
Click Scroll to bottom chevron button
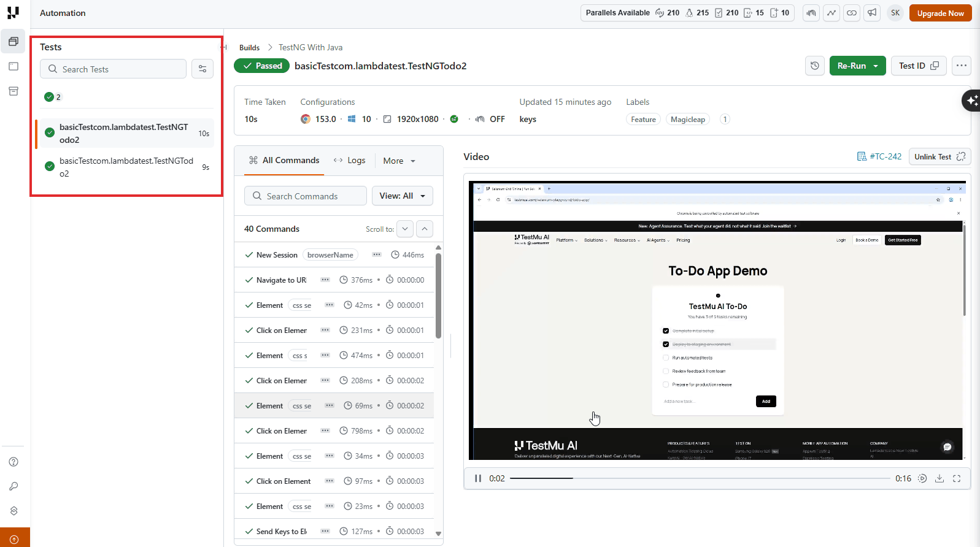(x=405, y=229)
